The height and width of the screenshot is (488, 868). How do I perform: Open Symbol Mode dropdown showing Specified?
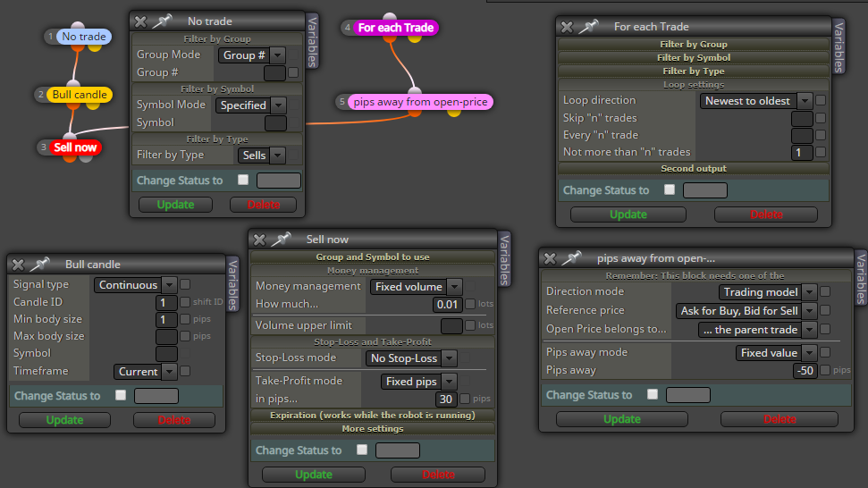(251, 105)
